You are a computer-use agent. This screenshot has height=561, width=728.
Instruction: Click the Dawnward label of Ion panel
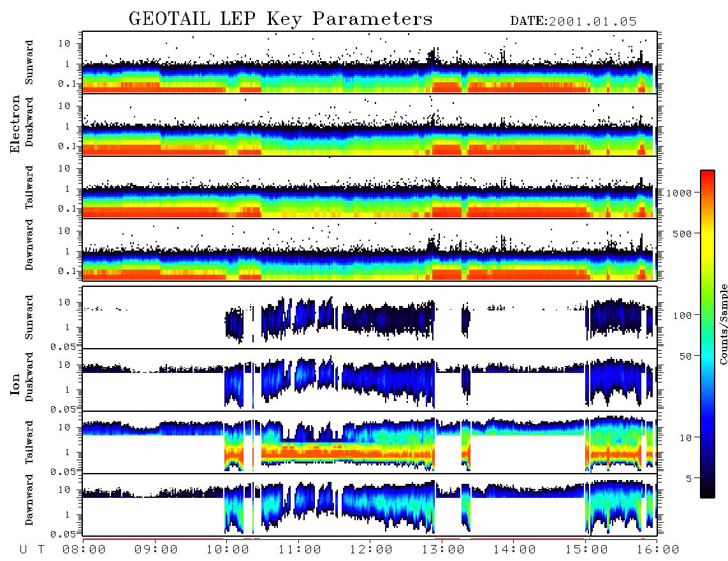click(x=29, y=500)
